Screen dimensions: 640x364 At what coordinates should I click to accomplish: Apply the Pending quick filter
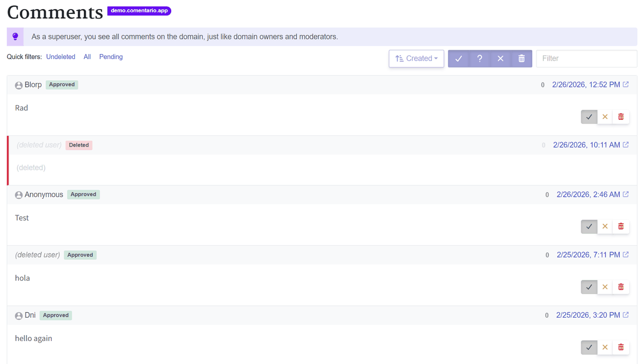[x=111, y=56]
